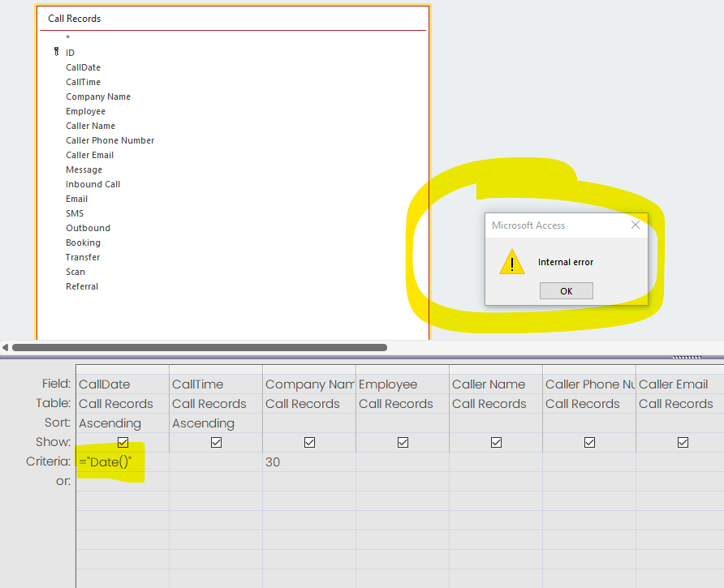Uncheck Show box for CallDate column
Image resolution: width=724 pixels, height=588 pixels.
click(x=123, y=443)
